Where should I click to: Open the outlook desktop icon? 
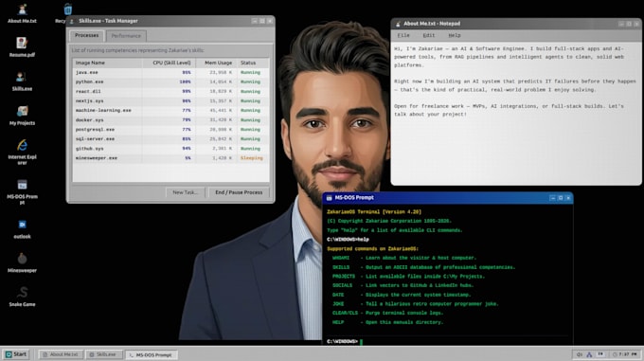(x=22, y=229)
